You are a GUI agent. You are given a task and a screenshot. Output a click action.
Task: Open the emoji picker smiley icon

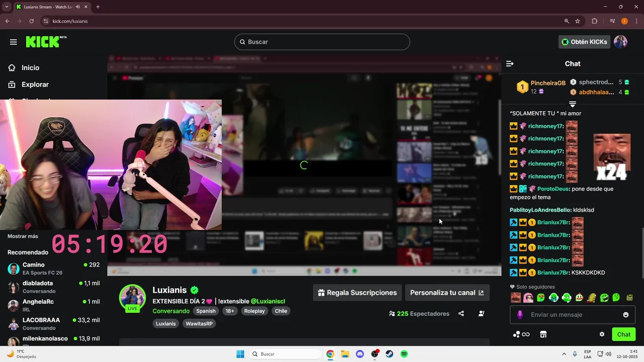(626, 315)
